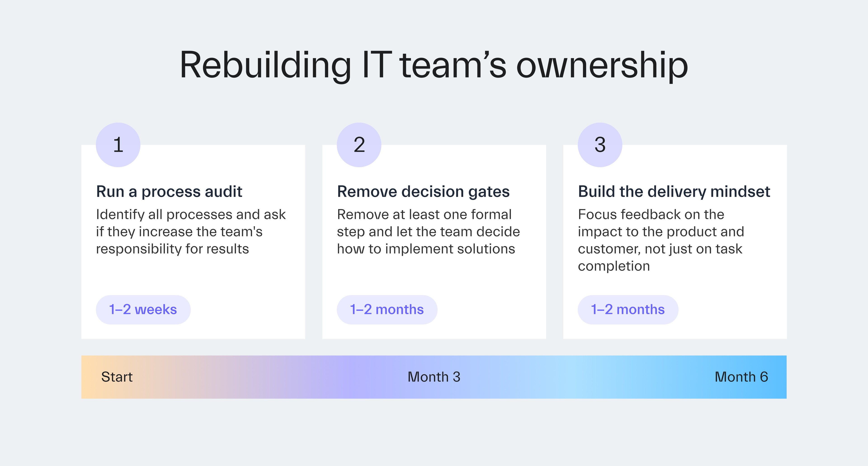Click the 'Month 6' timeline marker
This screenshot has width=868, height=466.
[741, 377]
